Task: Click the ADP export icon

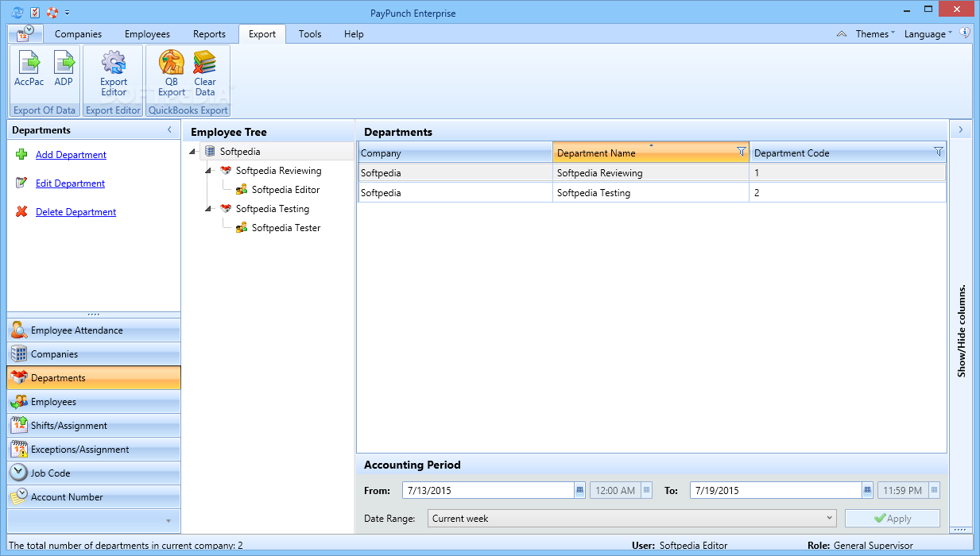Action: (x=64, y=62)
